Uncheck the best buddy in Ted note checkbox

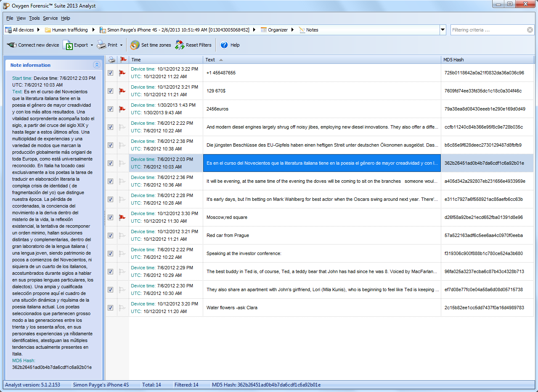[111, 271]
